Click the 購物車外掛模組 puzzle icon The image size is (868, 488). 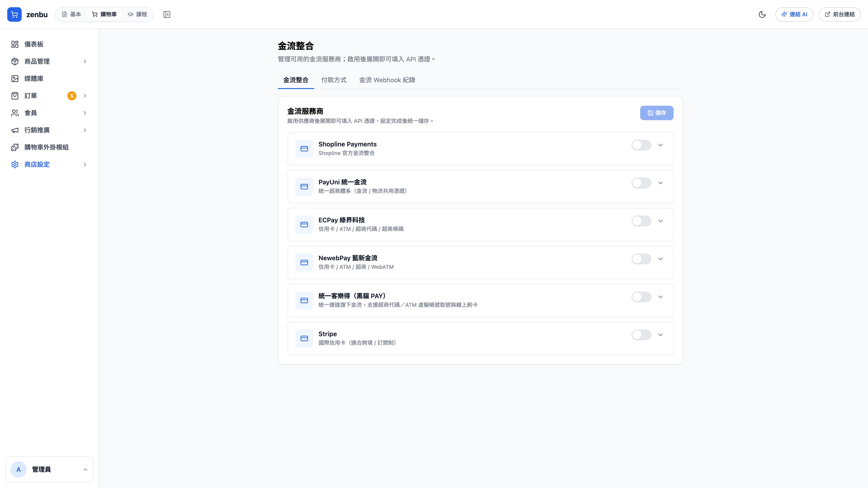point(15,147)
